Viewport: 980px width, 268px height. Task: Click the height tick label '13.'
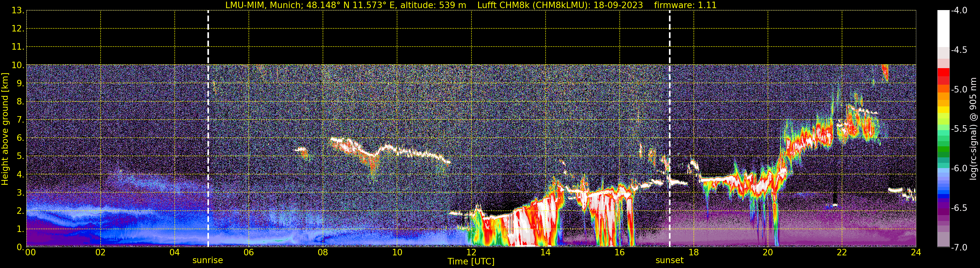18,11
